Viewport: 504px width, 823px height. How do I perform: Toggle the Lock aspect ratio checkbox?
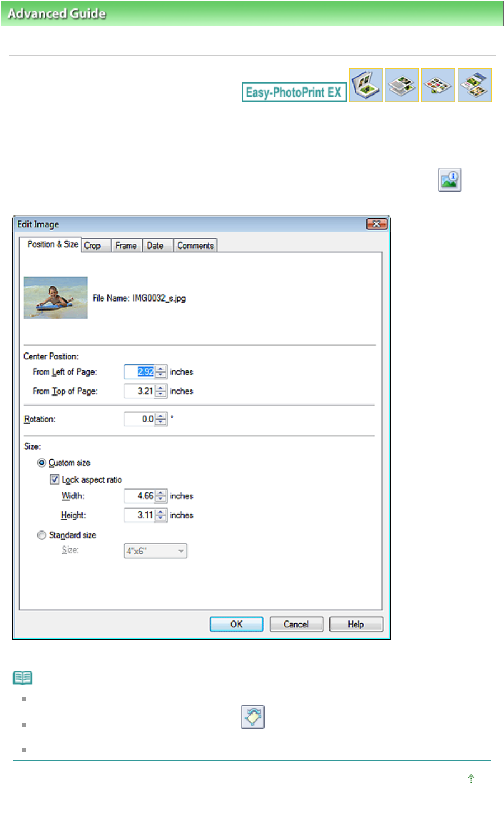click(55, 479)
